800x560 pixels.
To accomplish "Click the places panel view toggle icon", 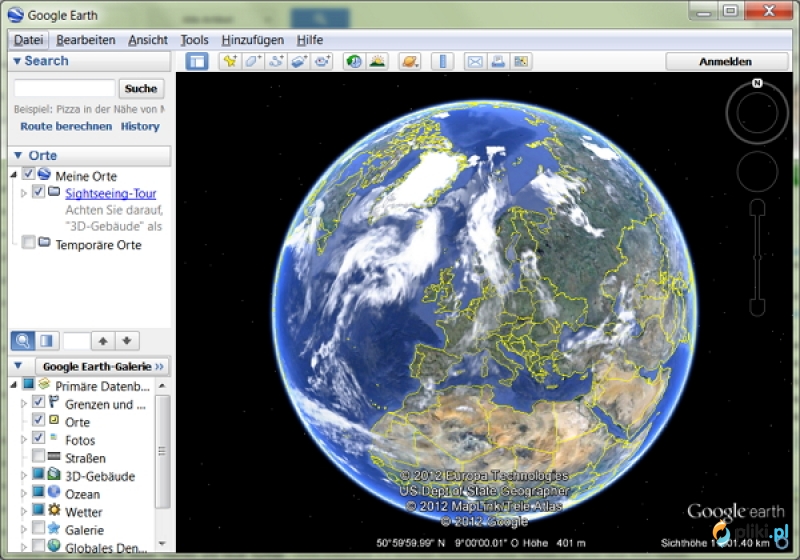I will pyautogui.click(x=47, y=340).
